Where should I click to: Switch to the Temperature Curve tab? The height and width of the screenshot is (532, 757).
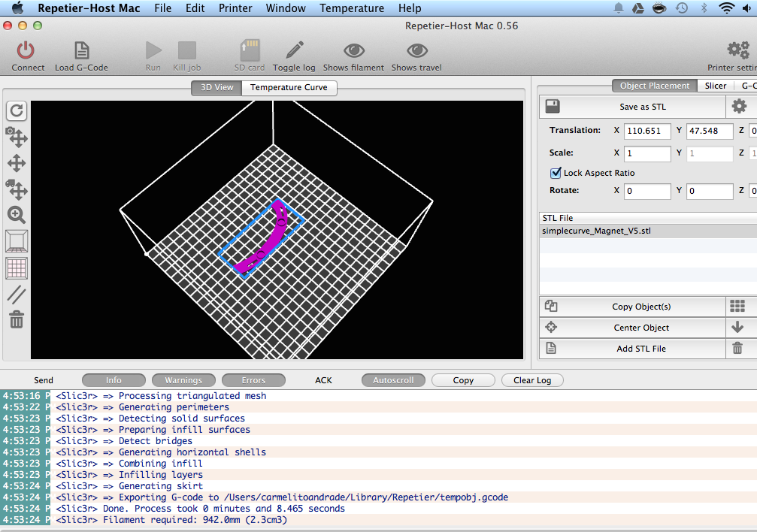289,87
